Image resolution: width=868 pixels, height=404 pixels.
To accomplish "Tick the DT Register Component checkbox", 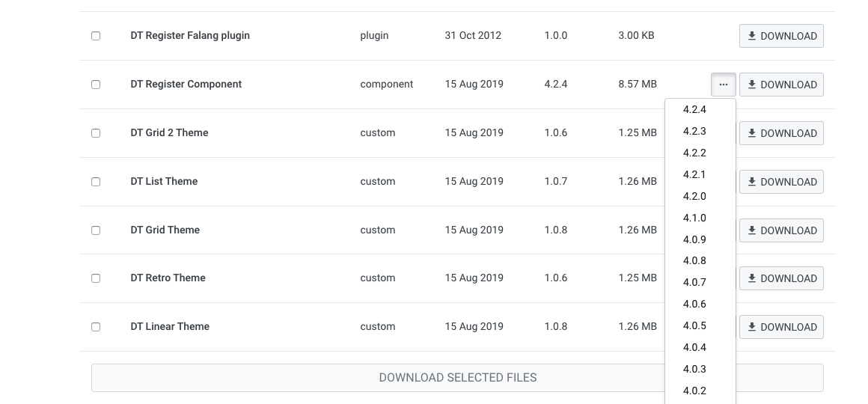I will pyautogui.click(x=96, y=85).
